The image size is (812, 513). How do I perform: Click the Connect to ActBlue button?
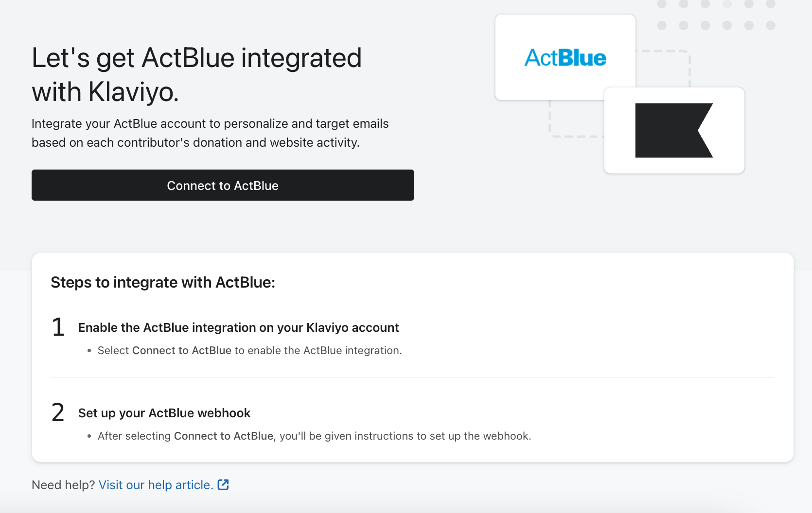coord(223,185)
